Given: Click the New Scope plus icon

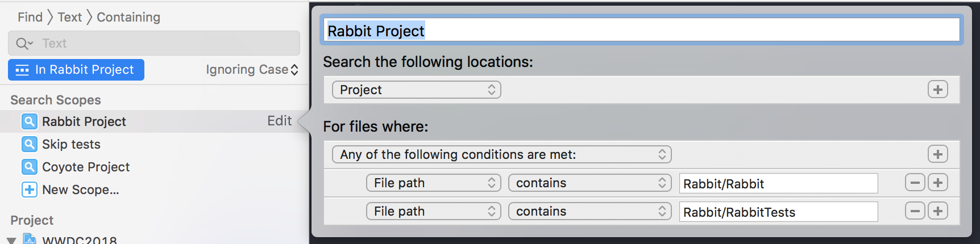Looking at the screenshot, I should (30, 190).
